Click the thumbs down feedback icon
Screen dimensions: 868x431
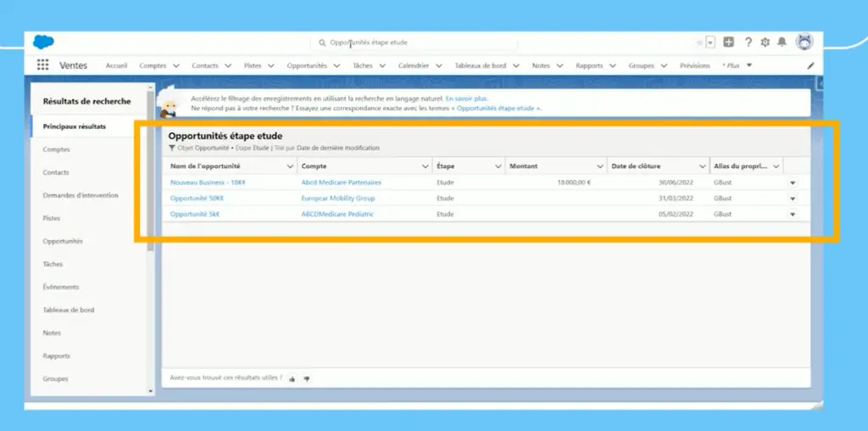[306, 379]
